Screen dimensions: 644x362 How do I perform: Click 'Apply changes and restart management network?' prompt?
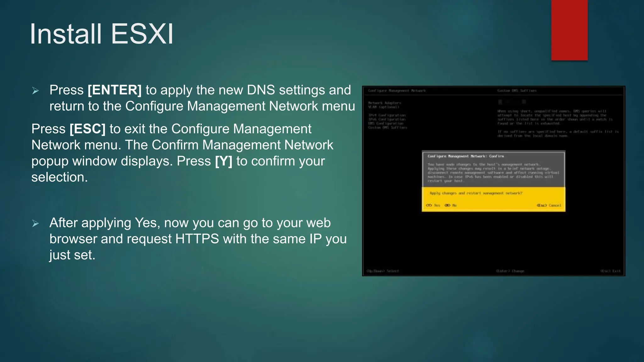click(x=476, y=193)
